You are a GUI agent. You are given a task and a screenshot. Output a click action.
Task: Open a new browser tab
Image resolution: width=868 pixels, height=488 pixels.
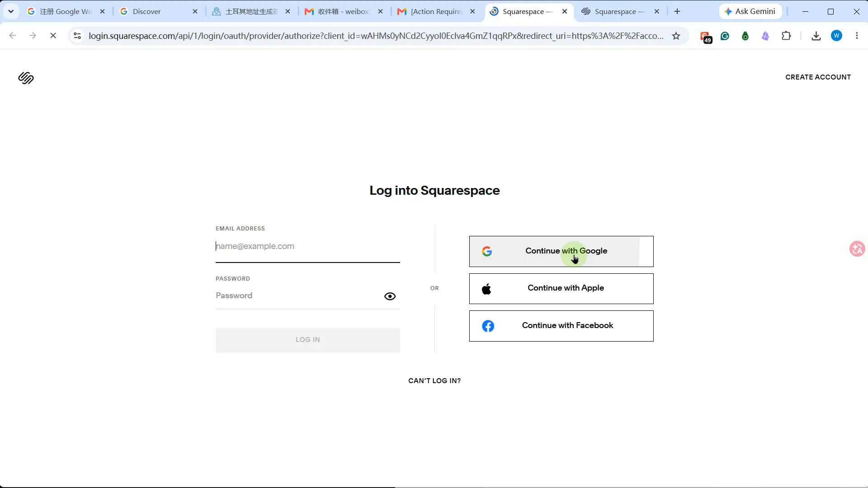pyautogui.click(x=677, y=11)
